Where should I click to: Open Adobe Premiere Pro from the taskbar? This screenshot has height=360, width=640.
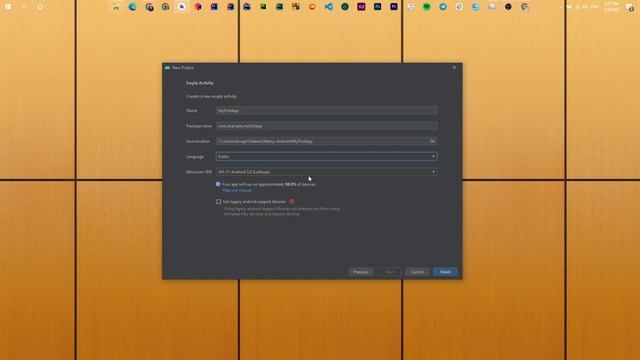coord(394,7)
